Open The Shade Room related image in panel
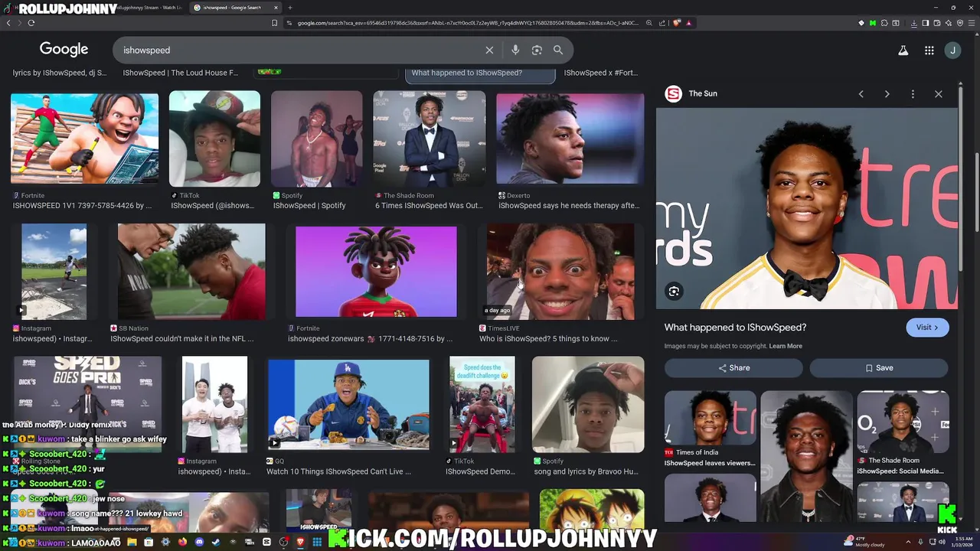980x551 pixels. tap(903, 422)
